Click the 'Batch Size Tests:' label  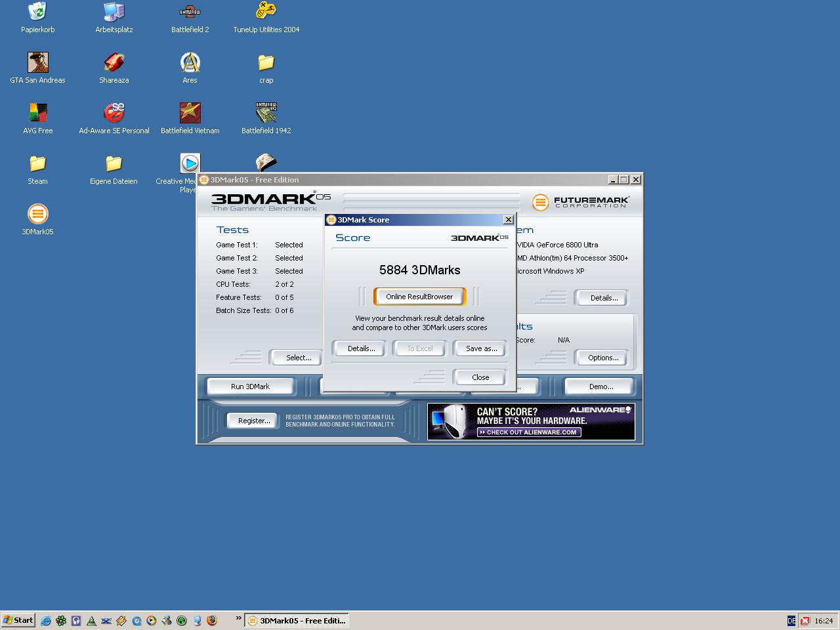pos(243,310)
